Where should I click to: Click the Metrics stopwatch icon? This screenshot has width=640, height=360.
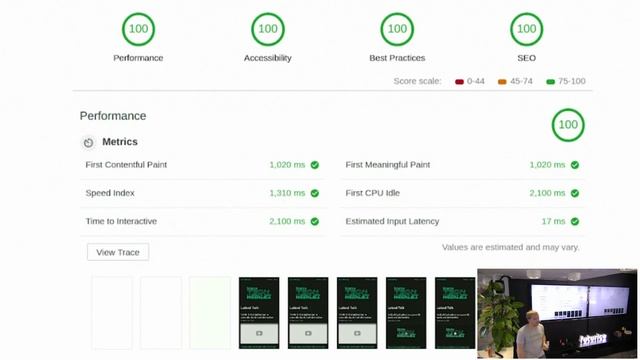click(88, 142)
